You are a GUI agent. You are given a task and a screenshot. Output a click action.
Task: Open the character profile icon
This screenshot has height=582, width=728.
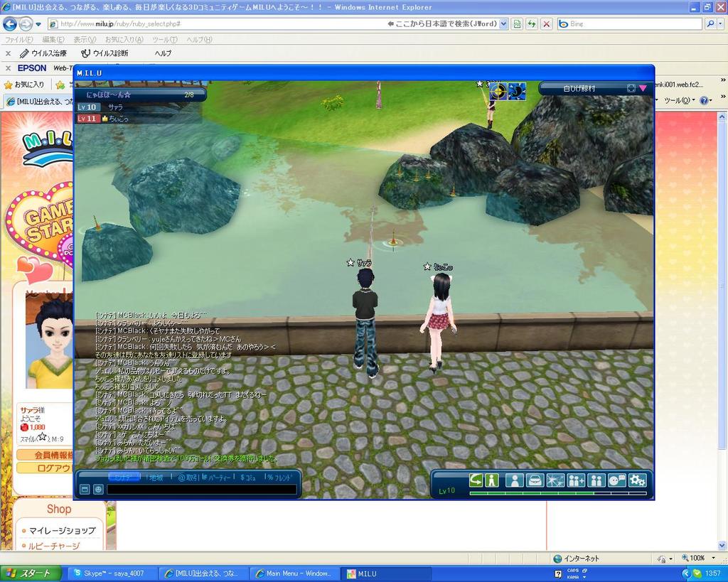point(514,480)
